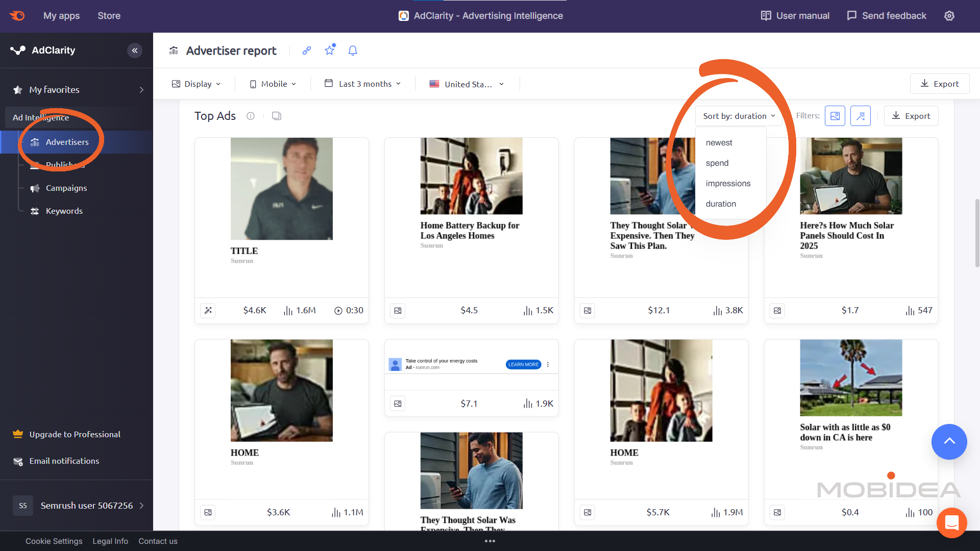The image size is (980, 551).
Task: Click the Export button on the Top Ads panel
Action: [x=911, y=116]
